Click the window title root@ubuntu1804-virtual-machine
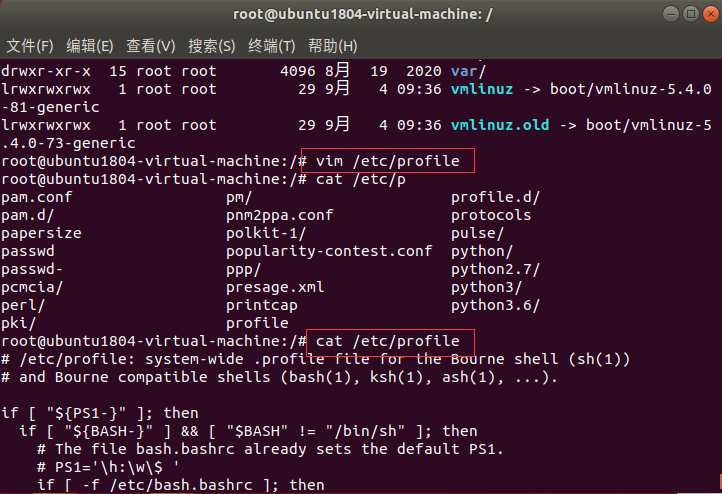Screen dimensions: 722x494 pyautogui.click(x=362, y=14)
